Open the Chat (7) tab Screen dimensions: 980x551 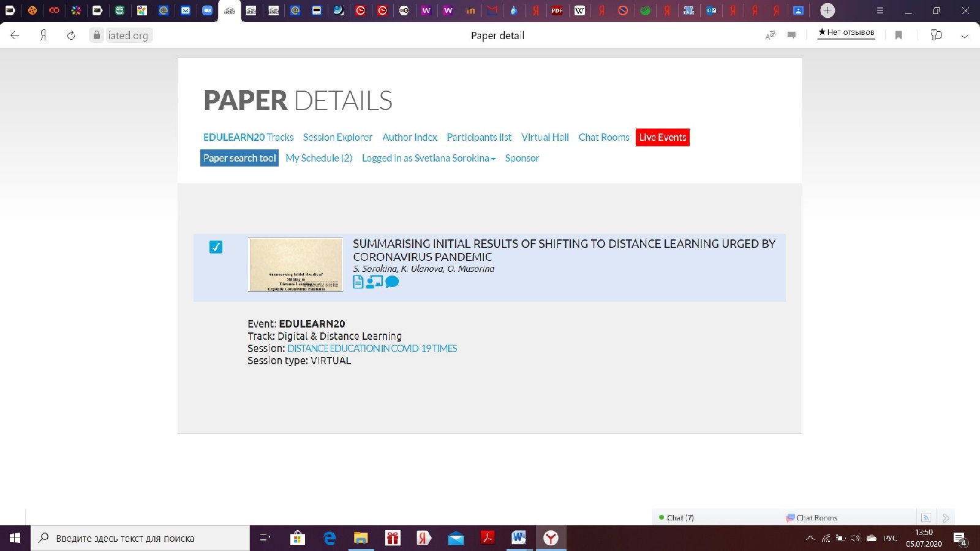(679, 518)
